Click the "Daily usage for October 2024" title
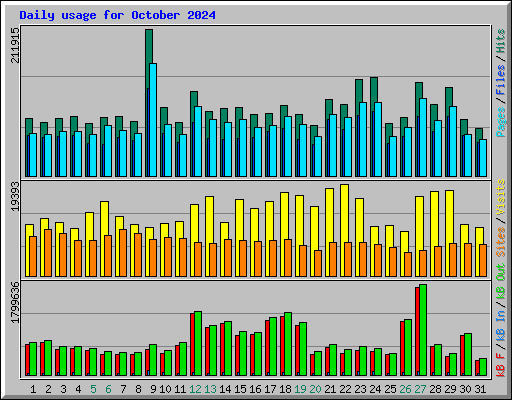The image size is (512, 400). 117,15
